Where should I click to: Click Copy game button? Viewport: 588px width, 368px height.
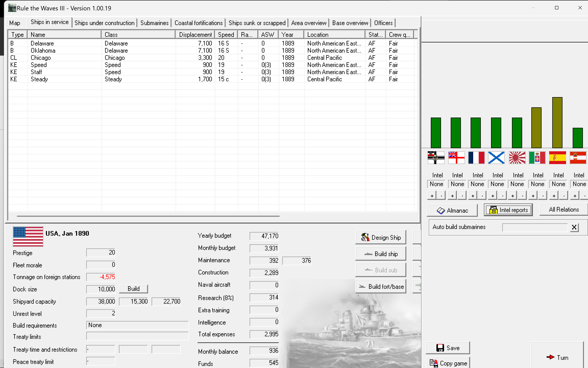pyautogui.click(x=448, y=363)
